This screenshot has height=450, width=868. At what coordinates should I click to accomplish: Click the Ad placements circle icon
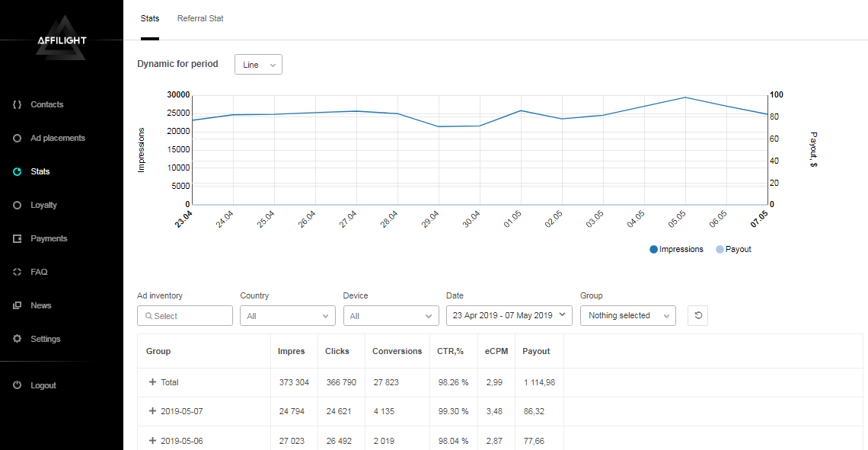(x=17, y=138)
